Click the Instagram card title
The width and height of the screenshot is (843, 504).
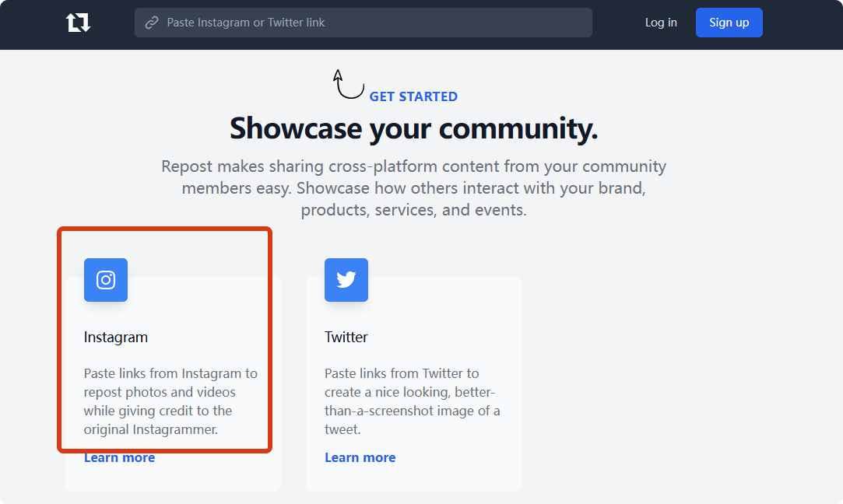point(116,337)
